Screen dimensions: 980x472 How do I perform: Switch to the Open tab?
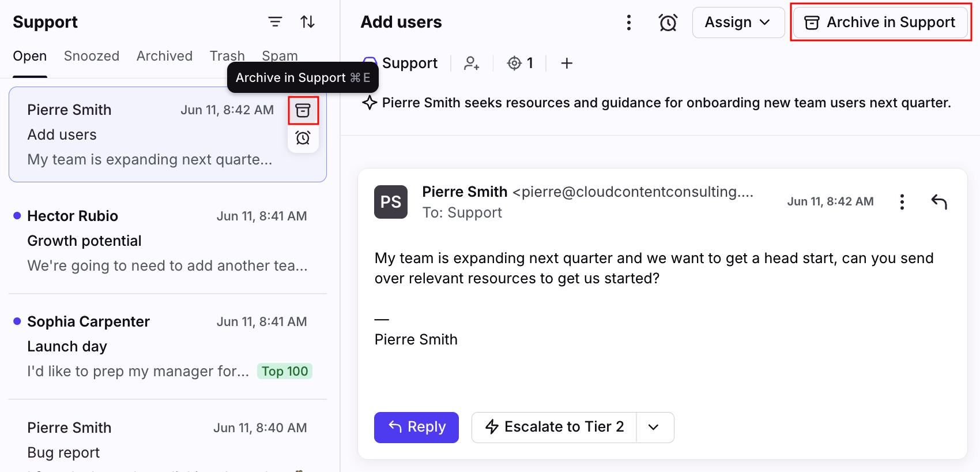[x=30, y=57]
